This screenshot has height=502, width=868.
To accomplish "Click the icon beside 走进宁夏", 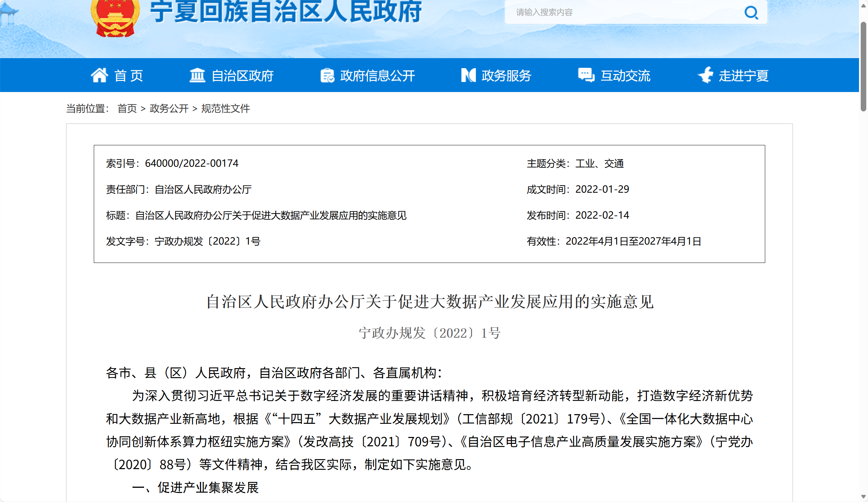I will [706, 75].
